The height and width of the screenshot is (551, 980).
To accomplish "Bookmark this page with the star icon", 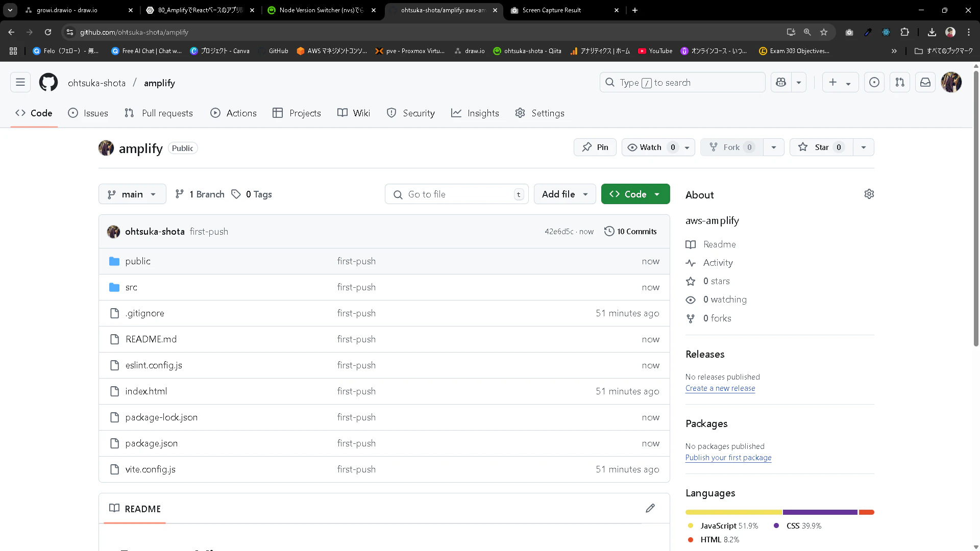I will tap(824, 32).
